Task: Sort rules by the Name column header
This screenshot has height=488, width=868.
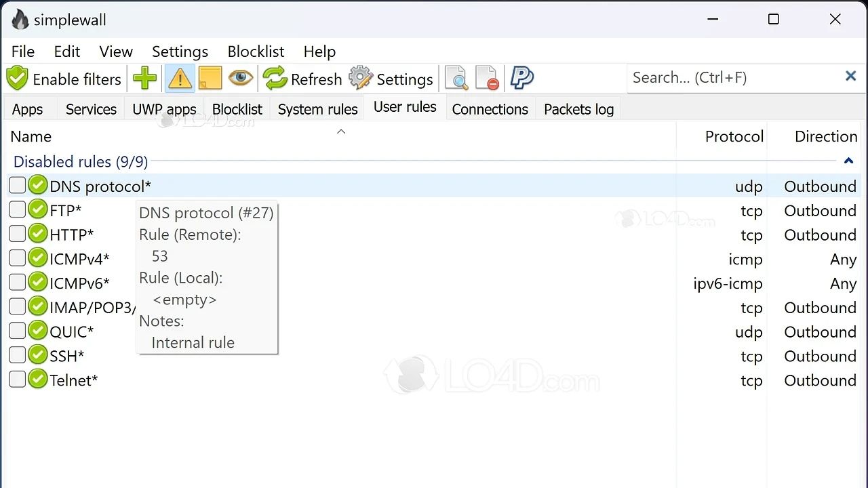Action: [x=341, y=136]
